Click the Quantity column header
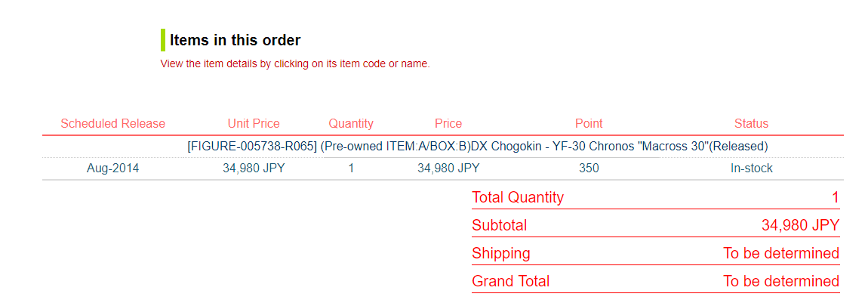Image resolution: width=868 pixels, height=303 pixels. 351,123
